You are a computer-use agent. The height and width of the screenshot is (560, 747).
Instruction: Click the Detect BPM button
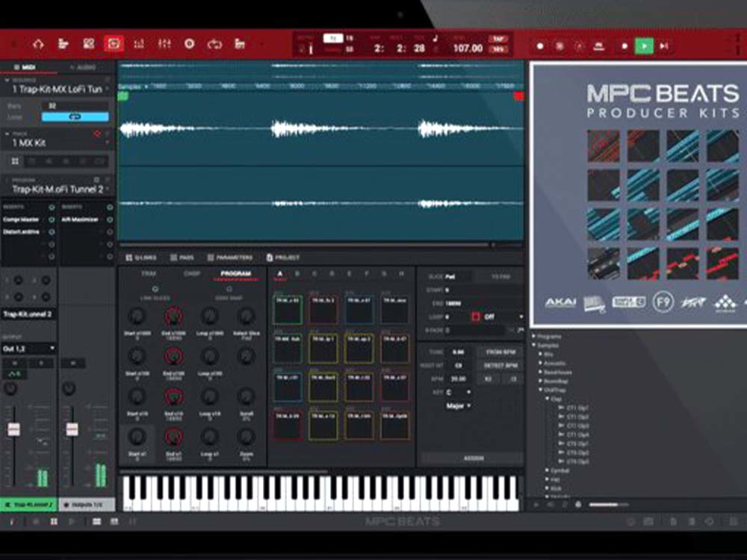[x=500, y=365]
